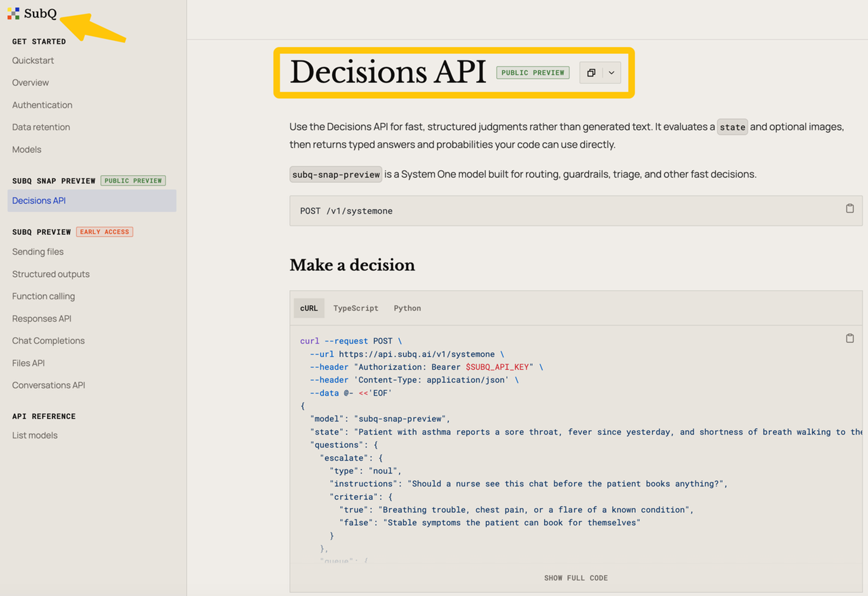
Task: Open the dropdown next to the copy page button
Action: click(x=611, y=73)
